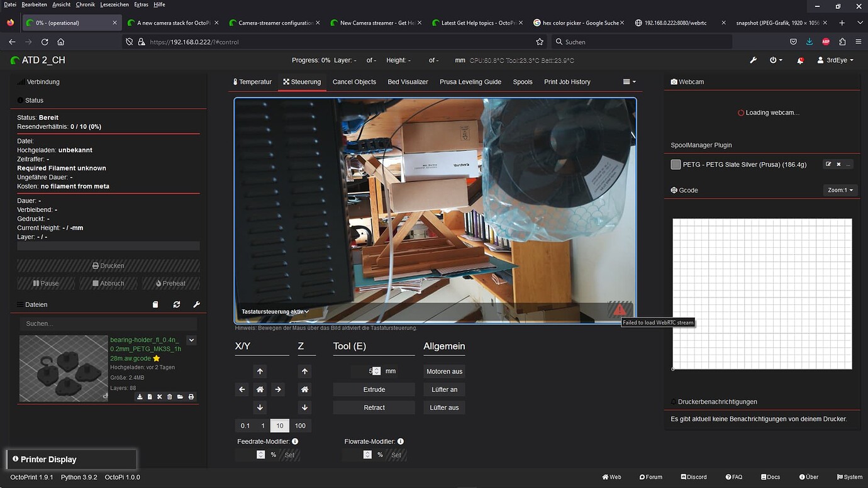Select 0.1 as jog movement distance
868x488 pixels.
tap(245, 426)
